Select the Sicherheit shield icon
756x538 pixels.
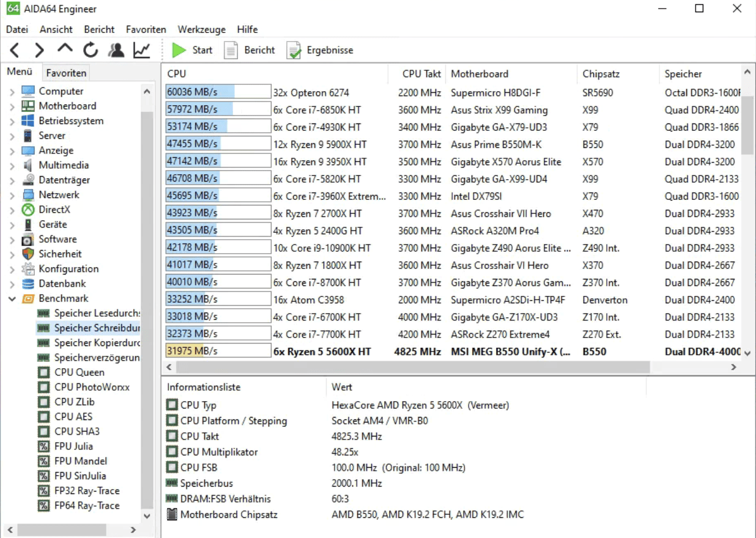(28, 254)
